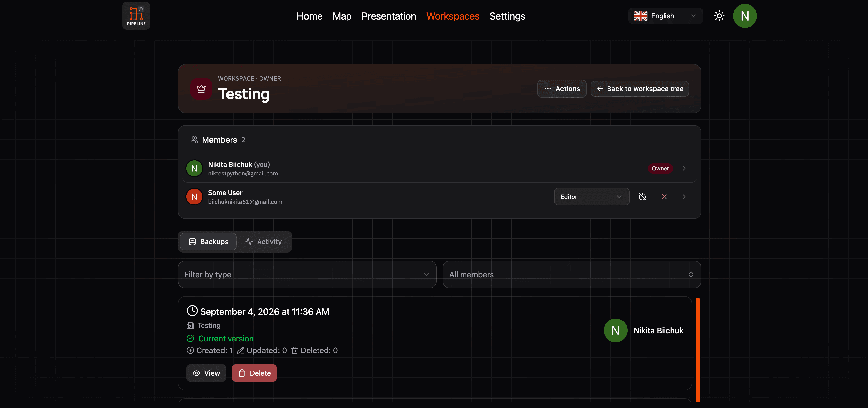Screen dimensions: 868x408
Task: Click the Members people icon
Action: pos(194,140)
